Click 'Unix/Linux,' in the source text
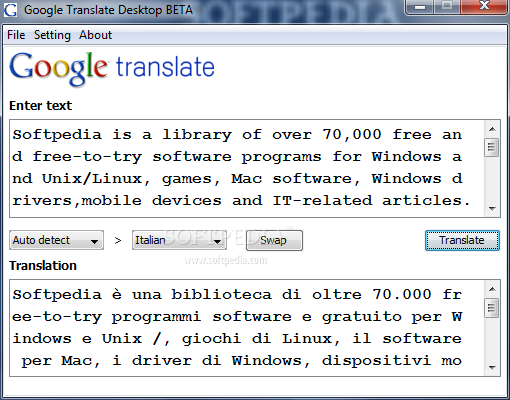 tap(96, 179)
